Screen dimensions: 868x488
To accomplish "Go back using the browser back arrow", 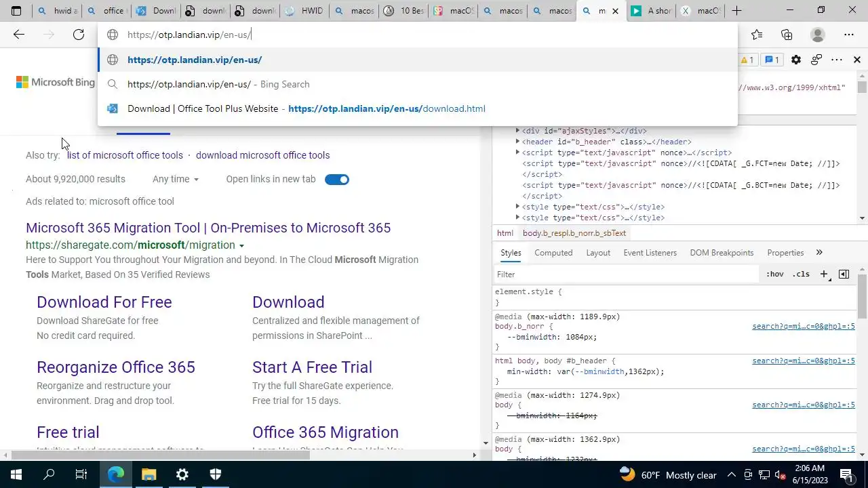I will (19, 35).
